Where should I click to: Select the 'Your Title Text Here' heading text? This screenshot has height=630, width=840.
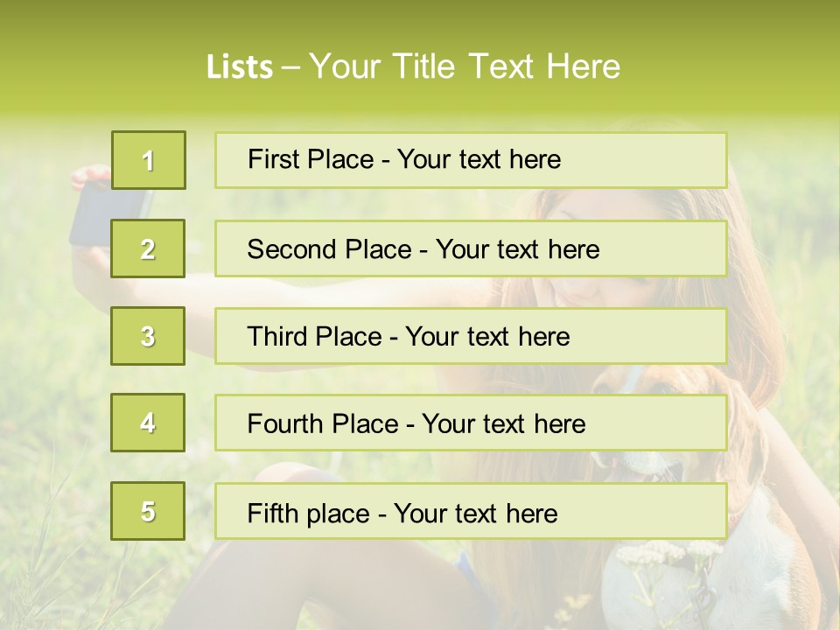[x=465, y=66]
